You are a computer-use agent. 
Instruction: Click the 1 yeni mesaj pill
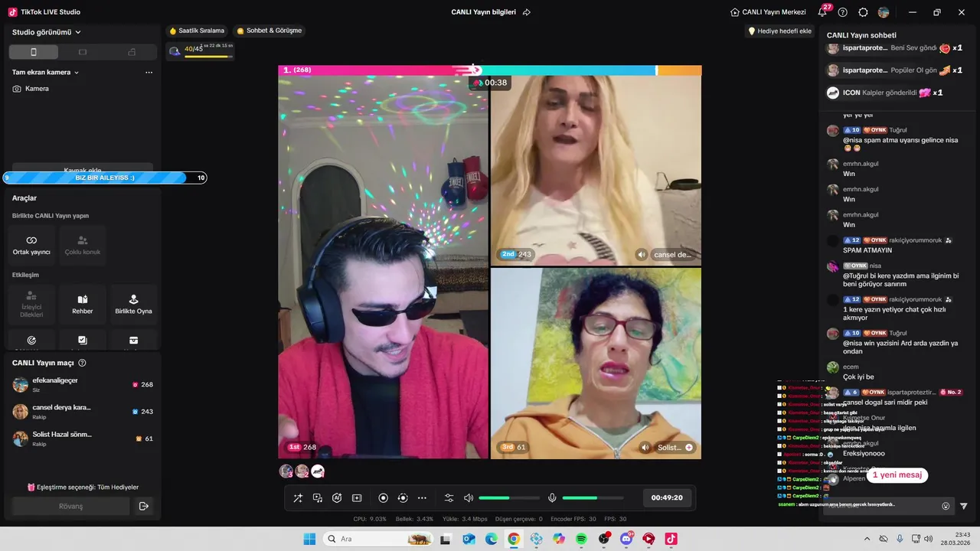pyautogui.click(x=897, y=474)
